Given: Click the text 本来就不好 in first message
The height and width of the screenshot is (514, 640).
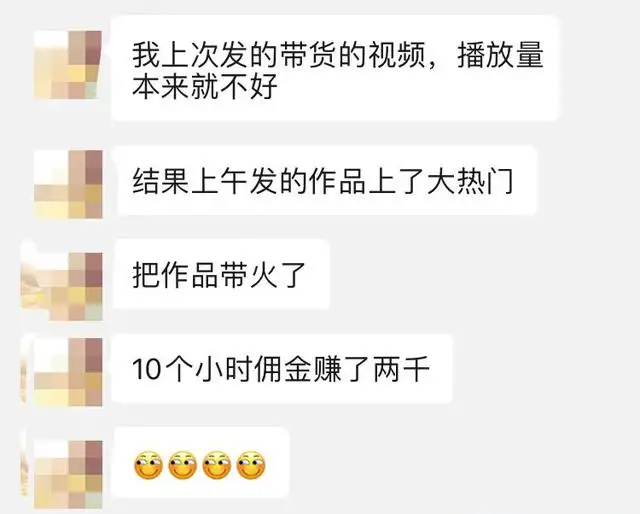Looking at the screenshot, I should (205, 86).
